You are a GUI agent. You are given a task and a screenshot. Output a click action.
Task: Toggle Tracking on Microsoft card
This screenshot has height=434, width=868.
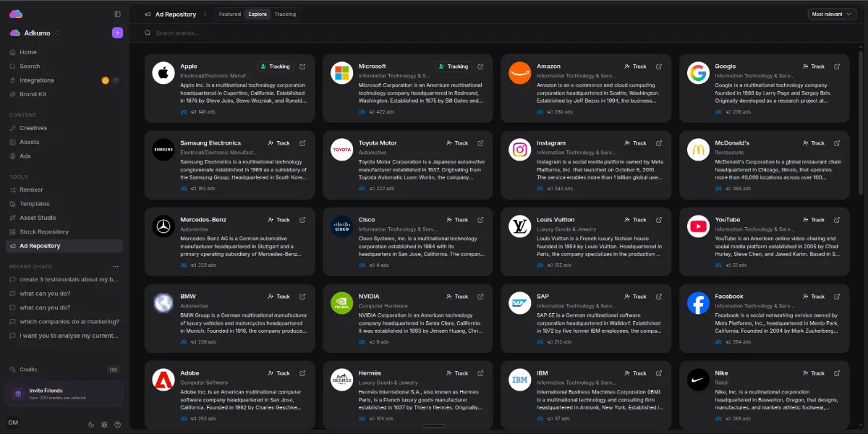pyautogui.click(x=453, y=67)
